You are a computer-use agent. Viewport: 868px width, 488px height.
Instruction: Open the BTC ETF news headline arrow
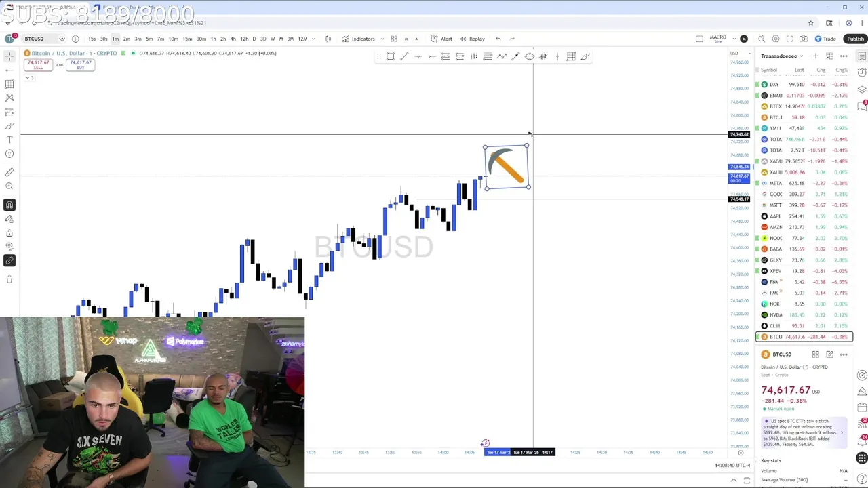coord(842,432)
